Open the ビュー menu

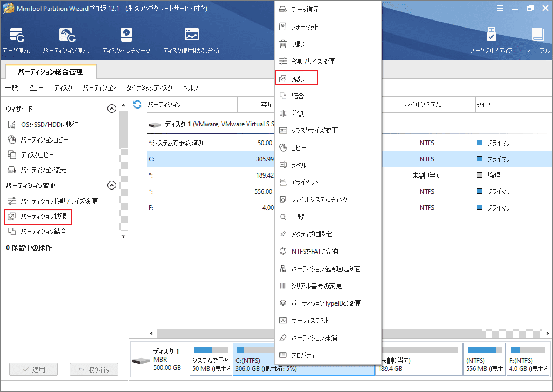(36, 88)
